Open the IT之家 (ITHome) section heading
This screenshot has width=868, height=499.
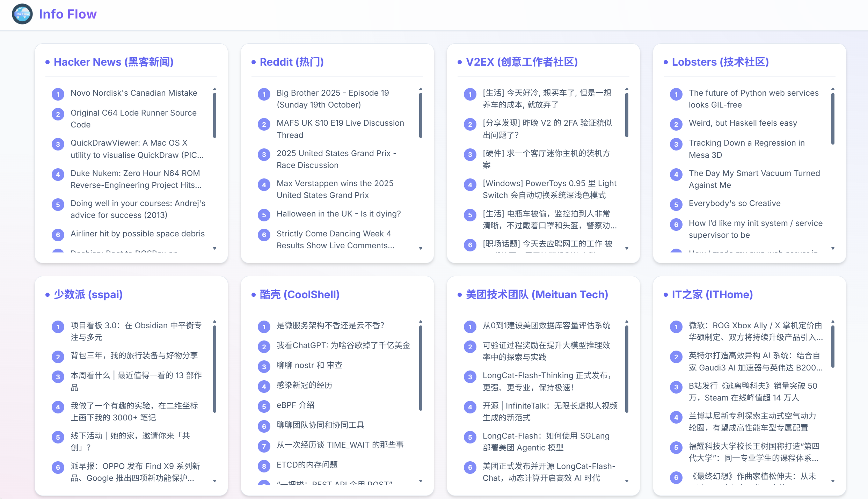[712, 294]
